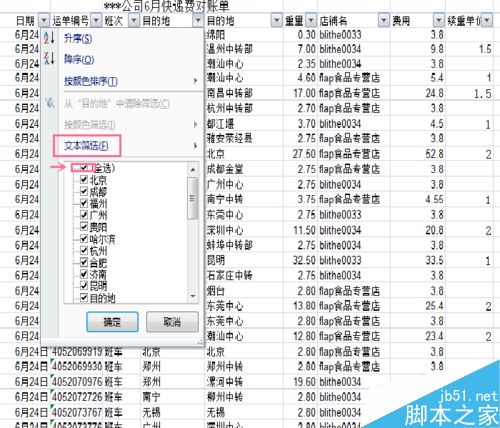Click the filter menu resize grip
The width and height of the screenshot is (500, 428).
[x=200, y=342]
